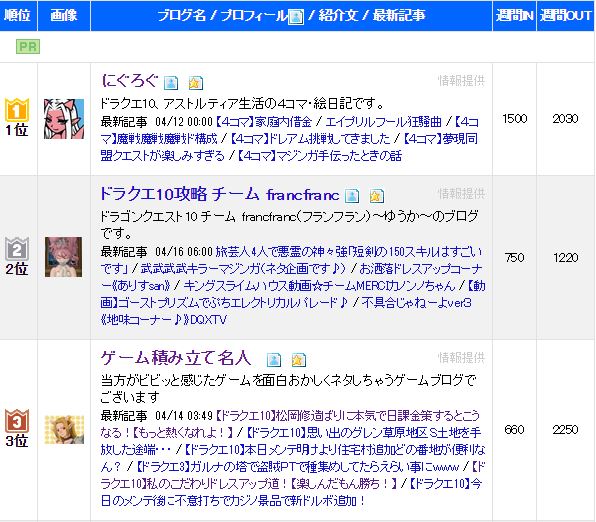Open article エイプリルフール狂騒曲
The width and height of the screenshot is (596, 522).
pyautogui.click(x=383, y=122)
